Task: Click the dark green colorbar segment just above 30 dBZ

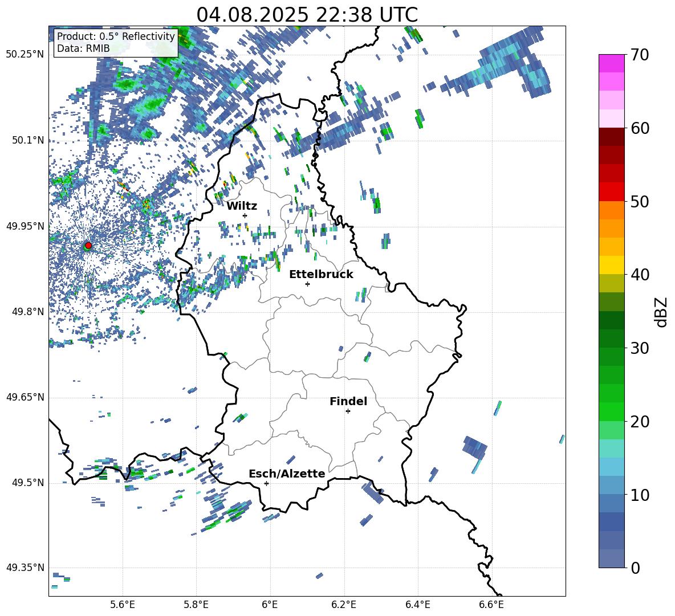Action: coord(611,338)
